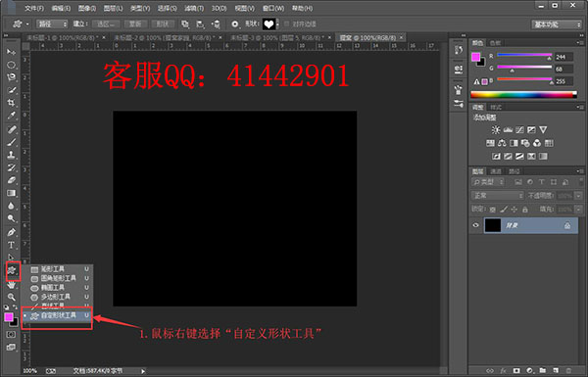
Task: Open Color panel flyout menu
Action: 580,43
